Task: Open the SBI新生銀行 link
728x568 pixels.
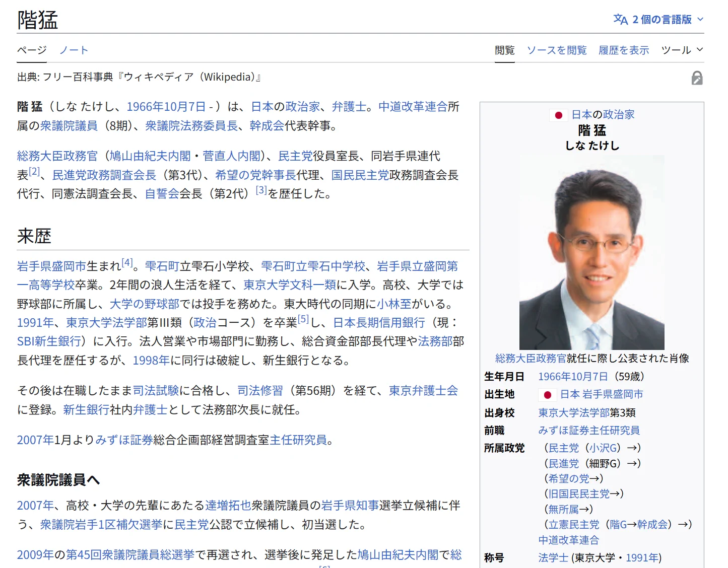Action: coord(49,341)
